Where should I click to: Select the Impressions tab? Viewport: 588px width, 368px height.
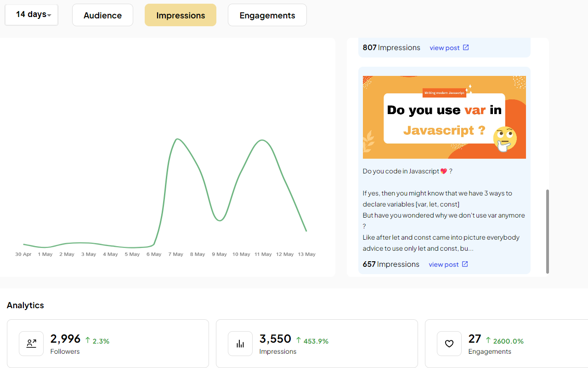[181, 15]
